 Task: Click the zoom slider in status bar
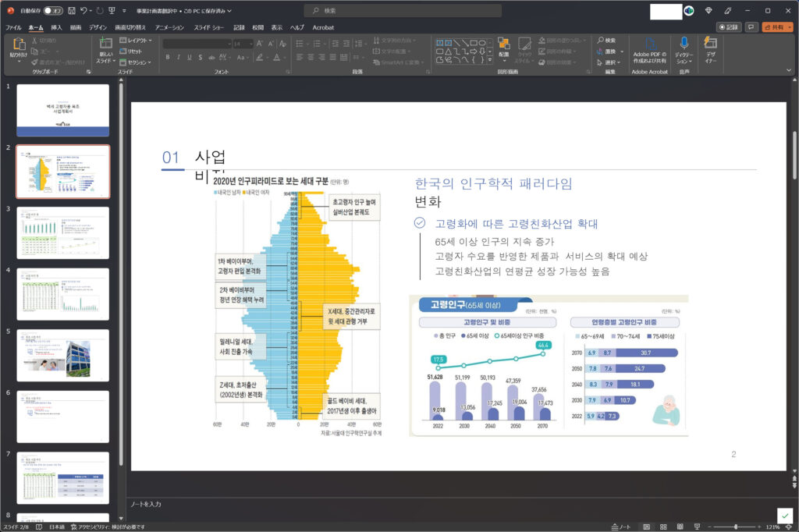(735, 527)
